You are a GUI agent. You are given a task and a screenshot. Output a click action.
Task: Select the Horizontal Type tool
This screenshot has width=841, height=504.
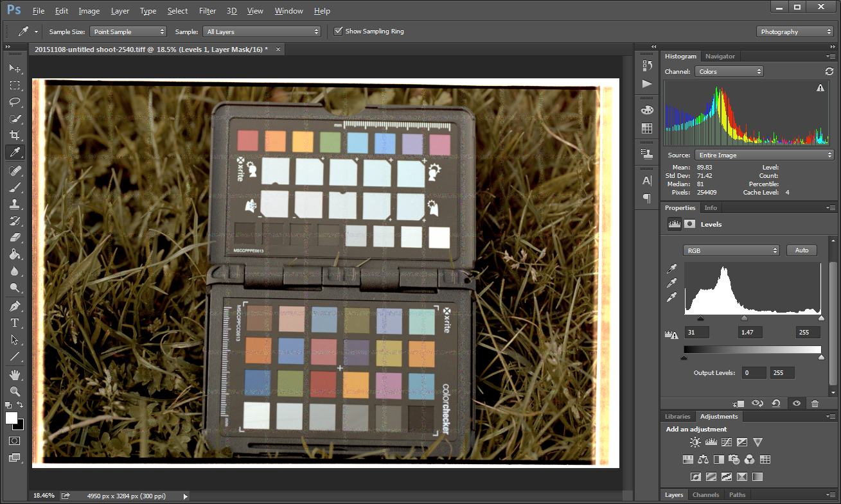(15, 323)
